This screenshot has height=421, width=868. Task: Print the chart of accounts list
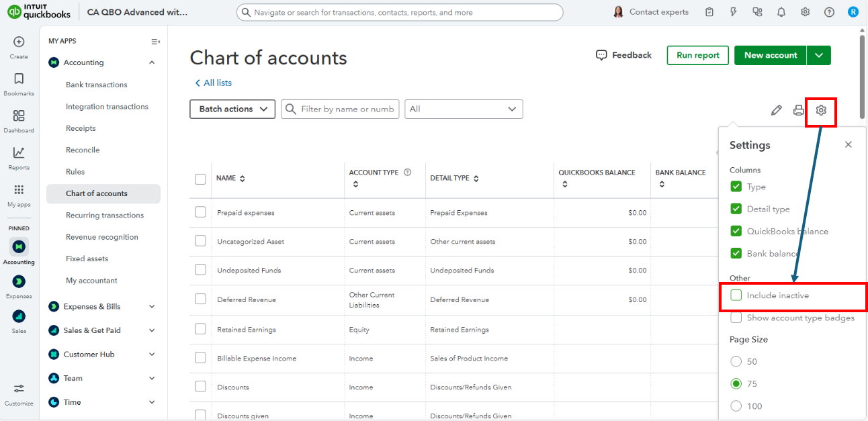click(798, 110)
